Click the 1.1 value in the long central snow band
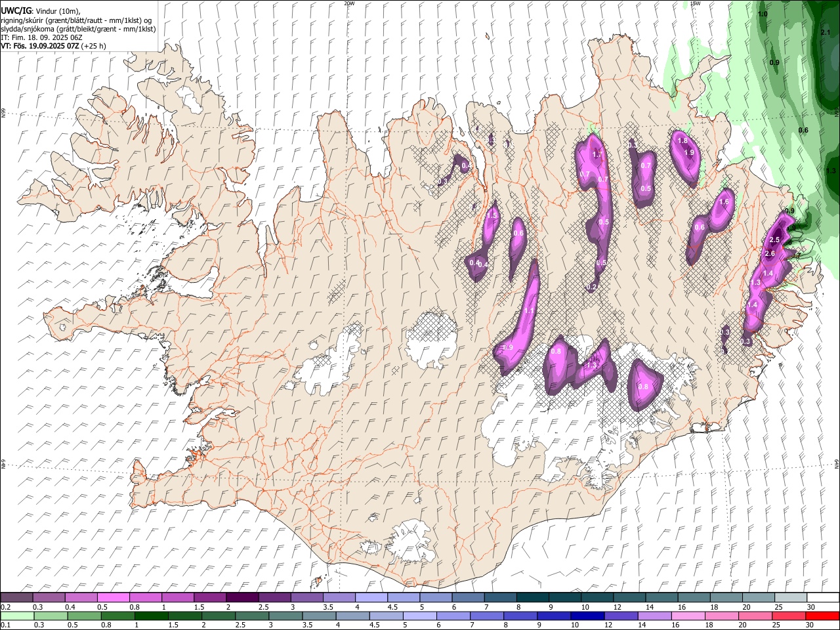The width and height of the screenshot is (840, 630). (528, 310)
